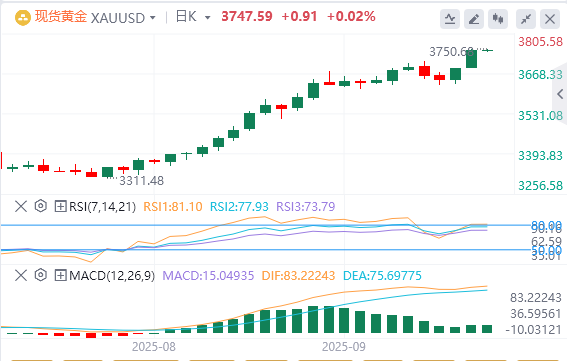Click the 现货黄金 instrument name
Screen dimensions: 567x361
pos(60,17)
